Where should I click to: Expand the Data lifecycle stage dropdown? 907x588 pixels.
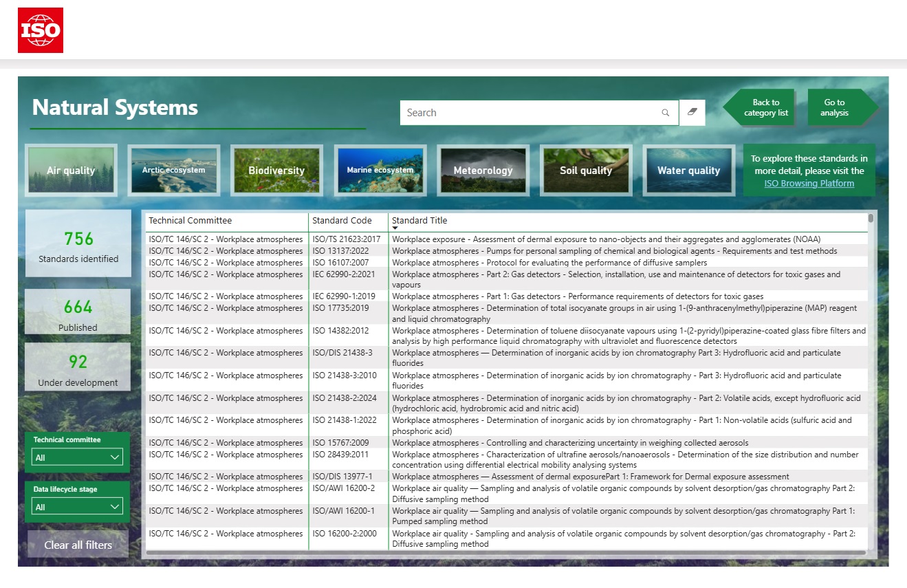77,507
